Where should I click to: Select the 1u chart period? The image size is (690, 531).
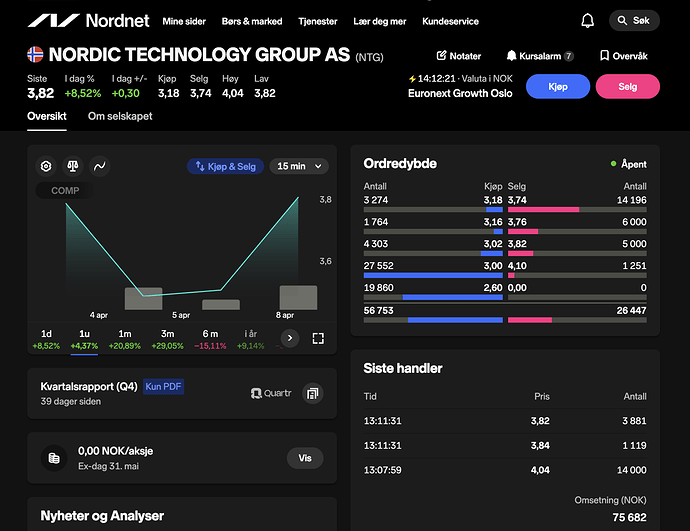pos(84,339)
